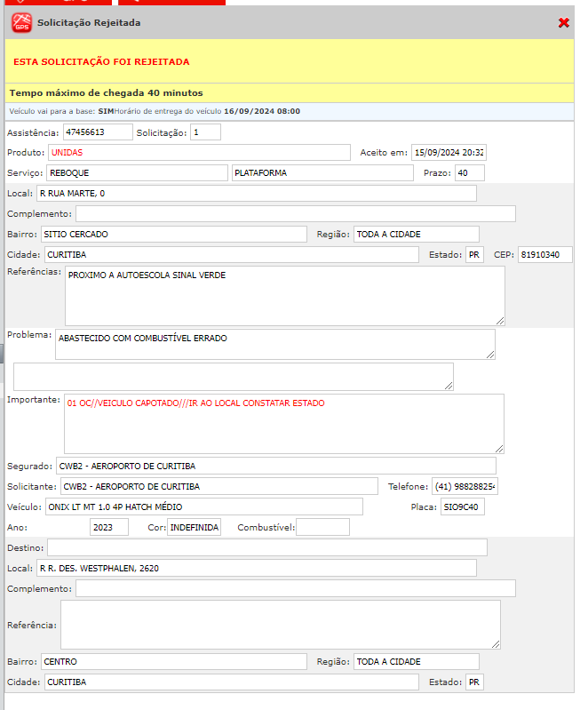Click the Bairro field SITIO CERCADO
588x710 pixels.
(174, 234)
